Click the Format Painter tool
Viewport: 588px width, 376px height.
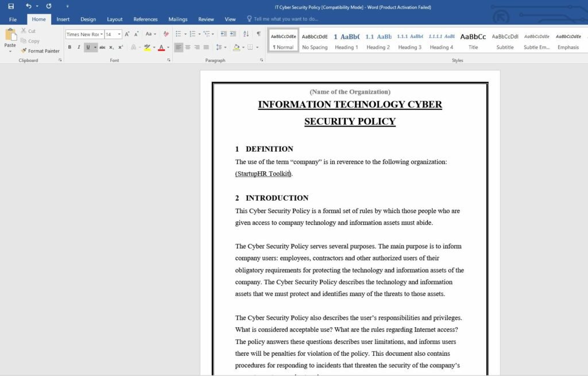coord(40,51)
